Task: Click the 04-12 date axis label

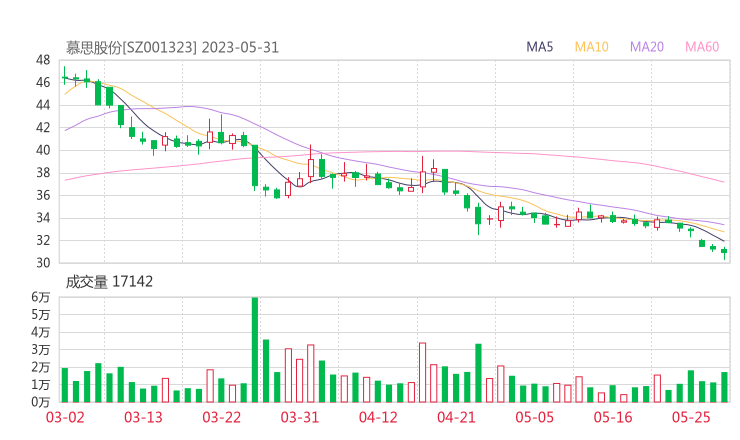Action: pos(378,417)
